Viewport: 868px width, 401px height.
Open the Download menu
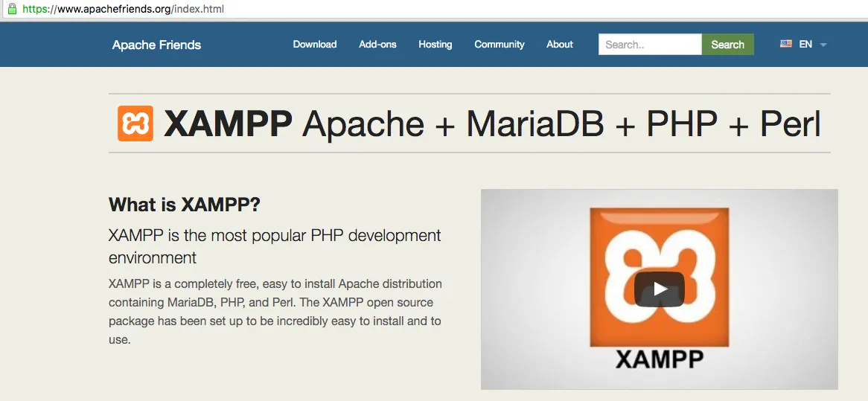(x=314, y=44)
